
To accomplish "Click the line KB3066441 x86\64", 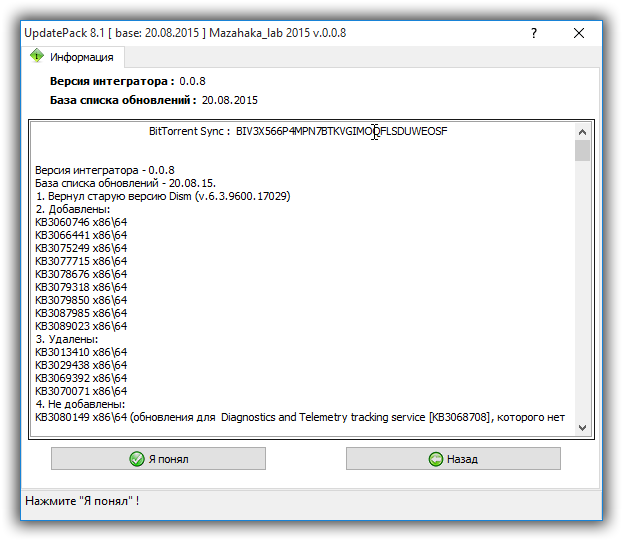I will tap(81, 235).
